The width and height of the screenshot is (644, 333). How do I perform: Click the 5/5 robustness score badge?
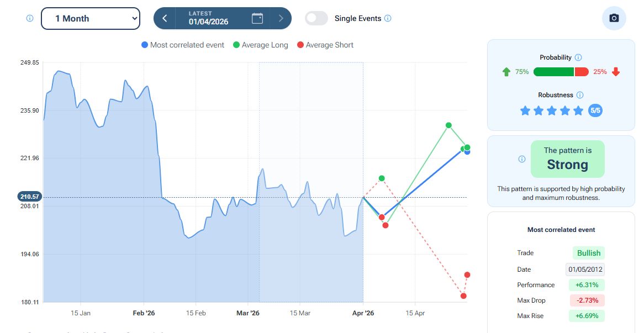[x=595, y=110]
